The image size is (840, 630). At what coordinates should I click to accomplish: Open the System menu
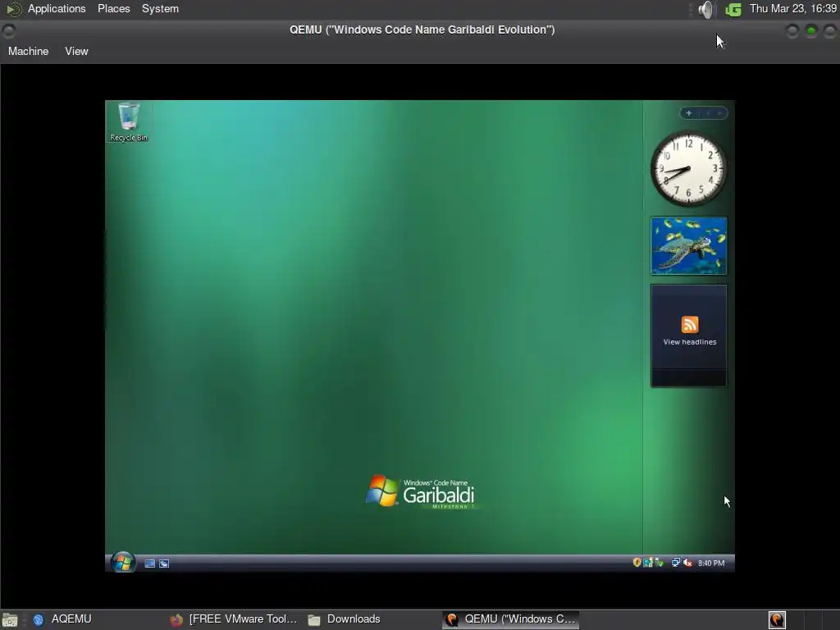pyautogui.click(x=160, y=8)
